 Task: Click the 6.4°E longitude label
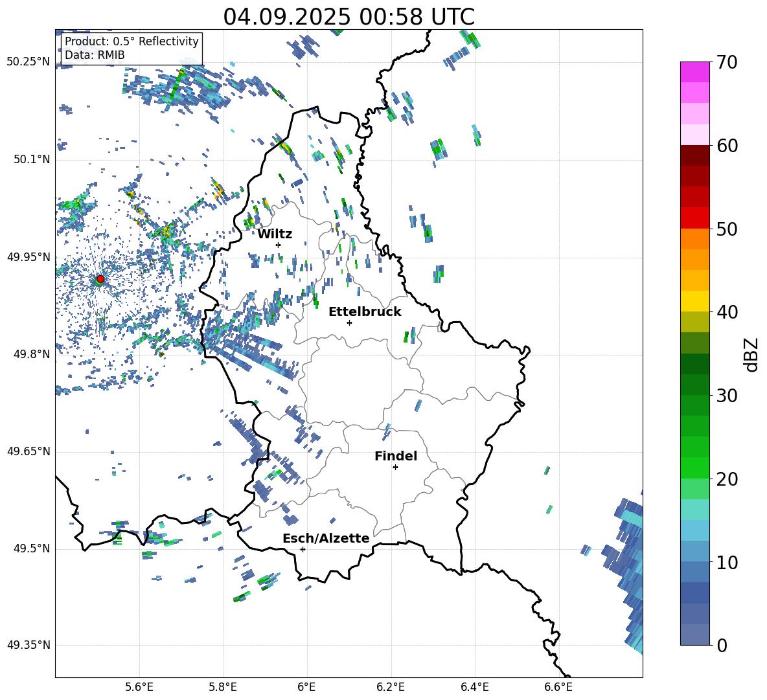tap(474, 687)
